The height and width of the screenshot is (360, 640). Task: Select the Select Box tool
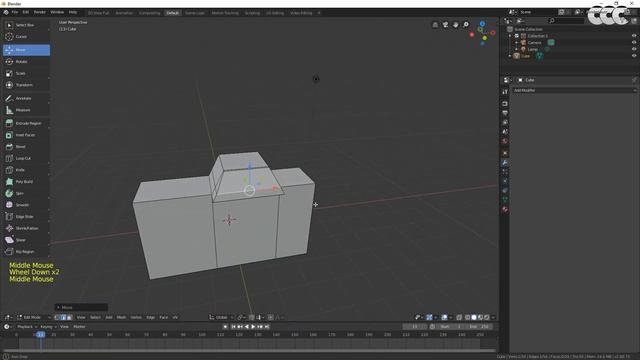pyautogui.click(x=26, y=25)
